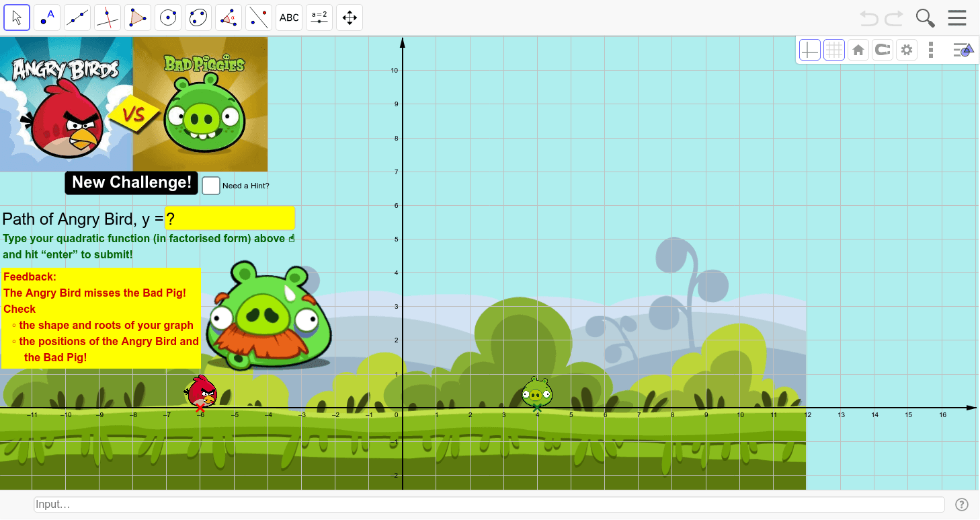Screen dimensions: 980x520
Task: Click the Angry Birds vs Bad Piggies banner
Action: pos(134,104)
